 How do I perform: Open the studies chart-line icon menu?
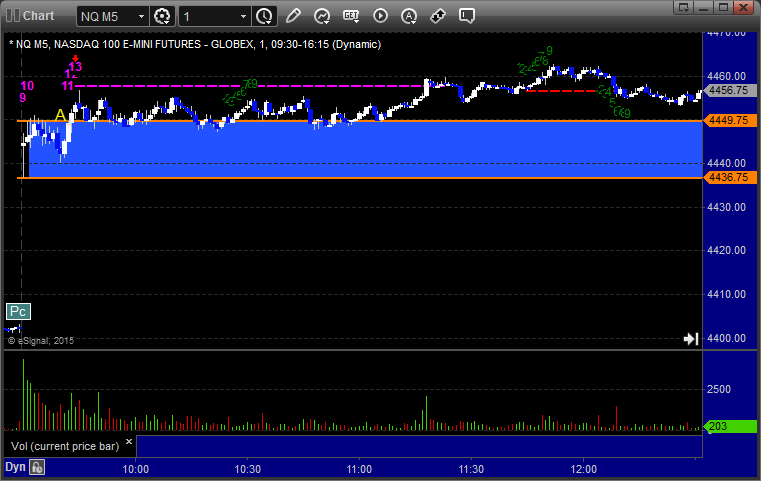(322, 16)
